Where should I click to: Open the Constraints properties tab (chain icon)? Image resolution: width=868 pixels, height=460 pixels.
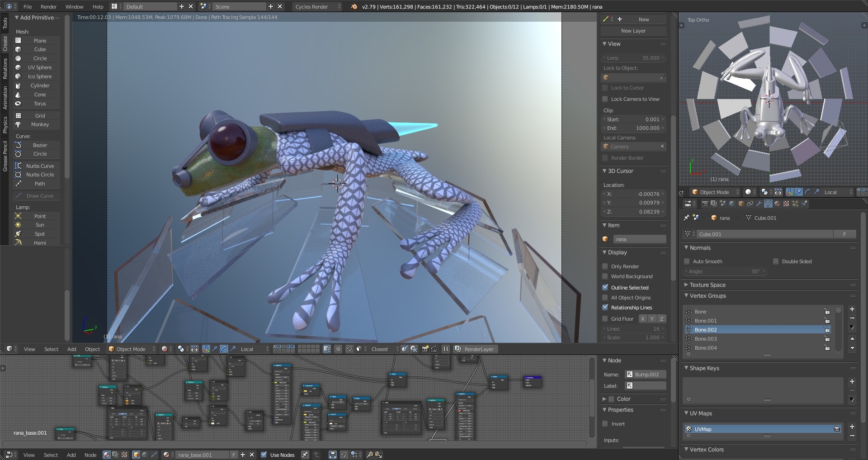[750, 204]
